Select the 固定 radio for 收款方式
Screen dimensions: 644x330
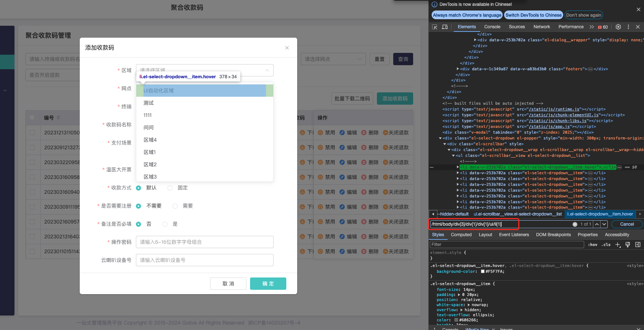pos(170,188)
